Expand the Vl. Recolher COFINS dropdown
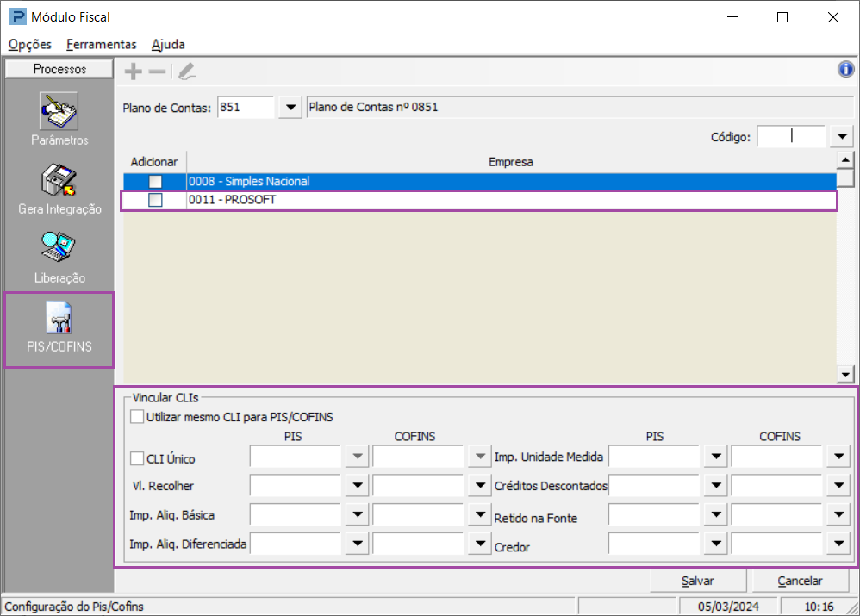The width and height of the screenshot is (860, 616). click(x=481, y=485)
